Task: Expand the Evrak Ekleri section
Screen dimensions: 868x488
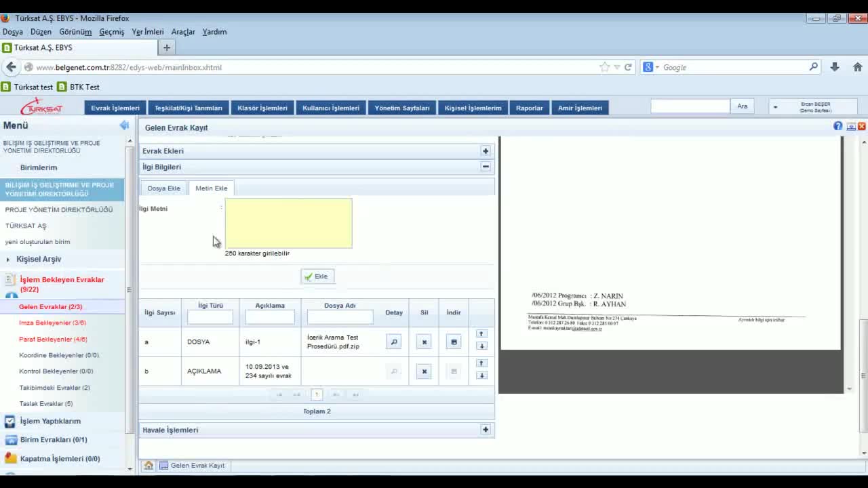Action: 486,151
